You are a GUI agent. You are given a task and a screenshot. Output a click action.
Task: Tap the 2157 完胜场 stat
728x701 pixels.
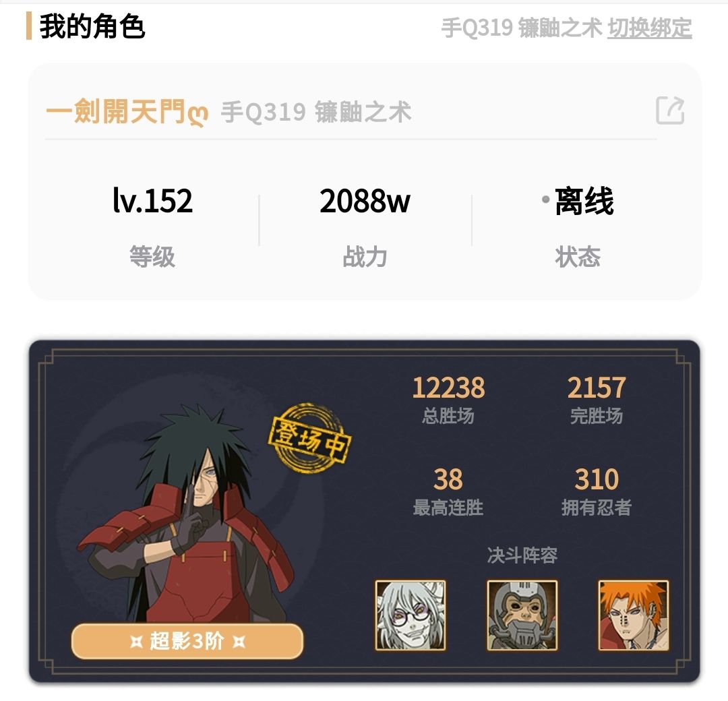point(597,399)
